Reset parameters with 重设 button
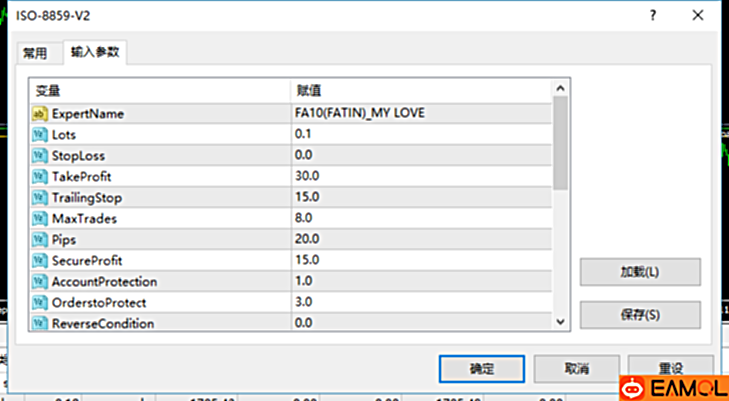Viewport: 729px width, 401px height. 671,367
